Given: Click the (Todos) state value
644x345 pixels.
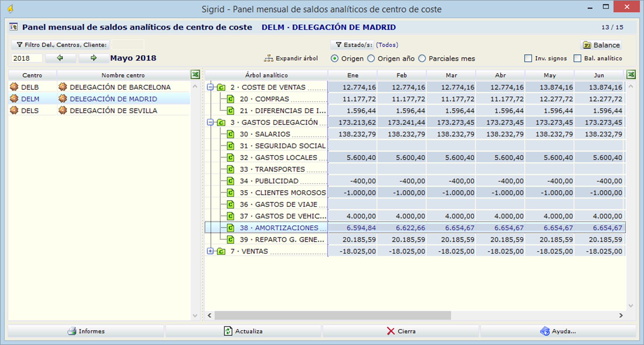Looking at the screenshot, I should [x=387, y=45].
